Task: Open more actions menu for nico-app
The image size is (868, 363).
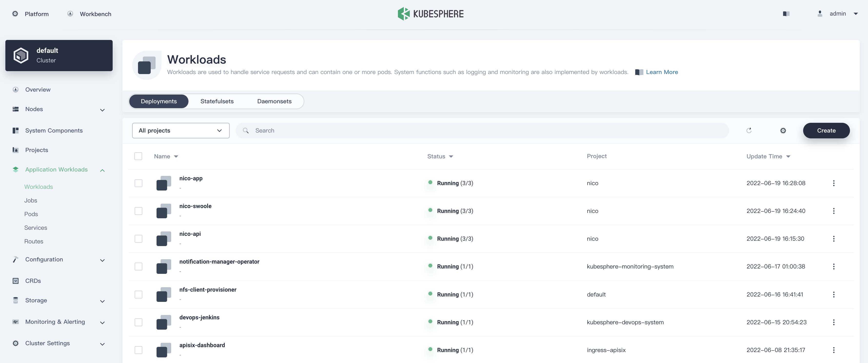Action: tap(834, 183)
